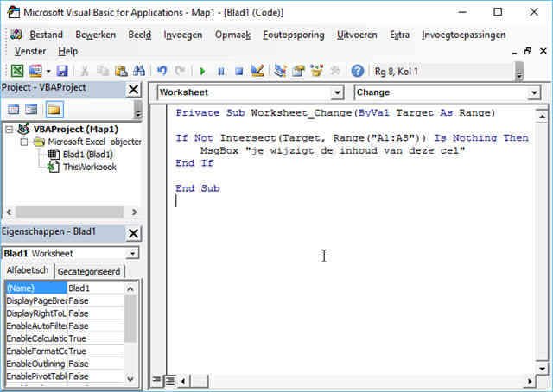Open the Venster menu
Viewport: 553px width, 392px height.
point(30,51)
